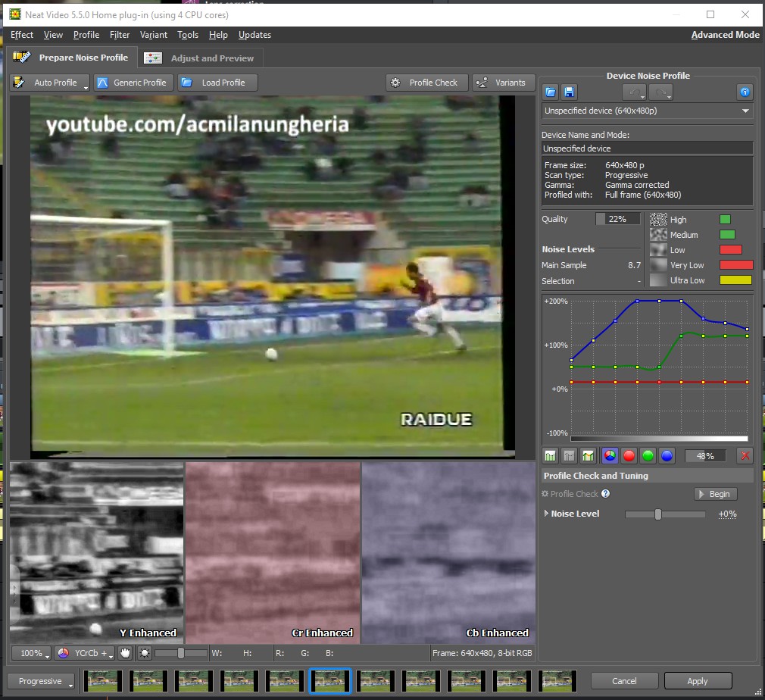Image resolution: width=765 pixels, height=700 pixels.
Task: Click the brightness sun icon
Action: coord(145,653)
